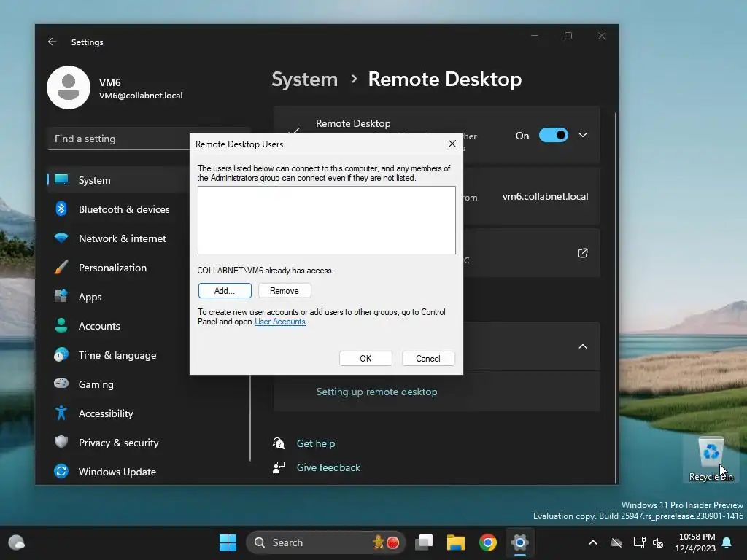Open File Explorer from taskbar
Viewport: 747px width, 560px height.
point(456,542)
